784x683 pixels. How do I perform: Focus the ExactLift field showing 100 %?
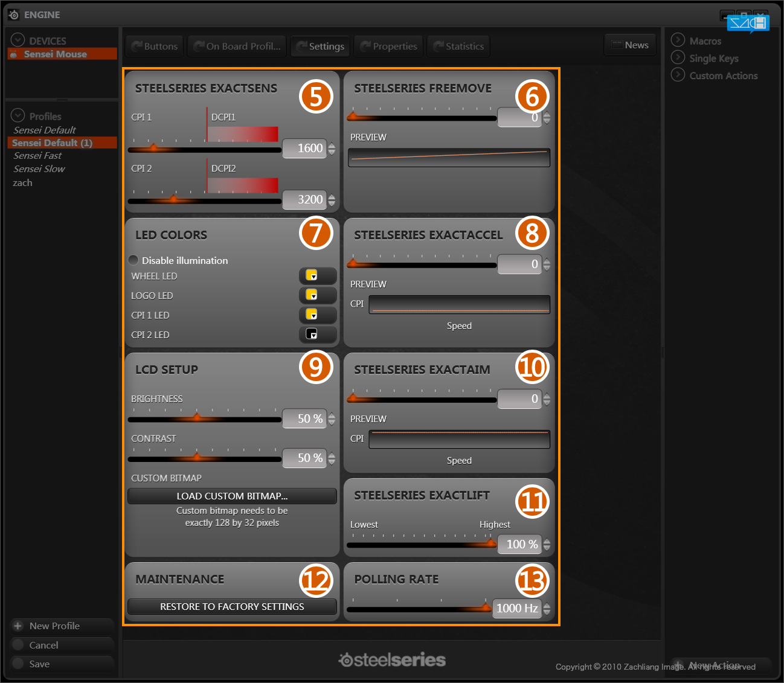coord(519,544)
